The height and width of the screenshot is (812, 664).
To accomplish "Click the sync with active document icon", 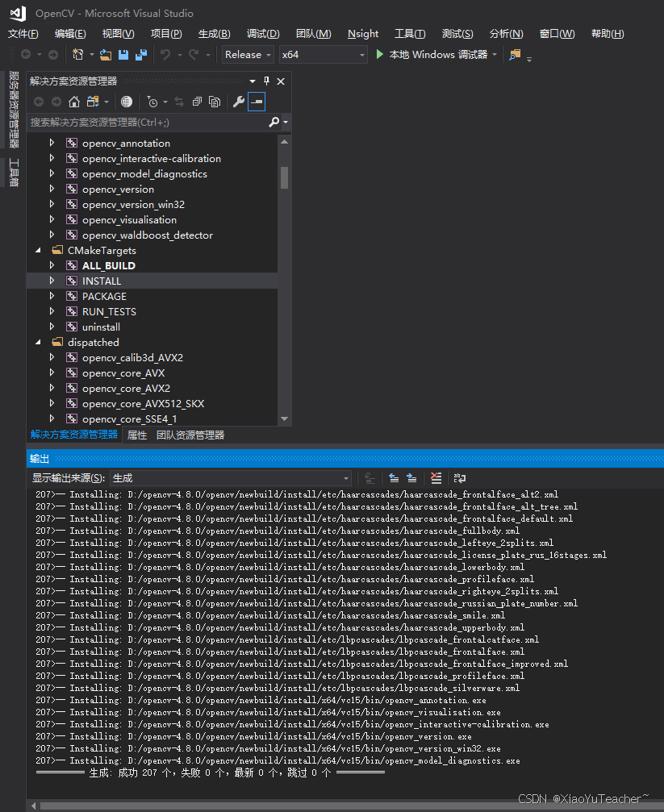I will (x=179, y=102).
